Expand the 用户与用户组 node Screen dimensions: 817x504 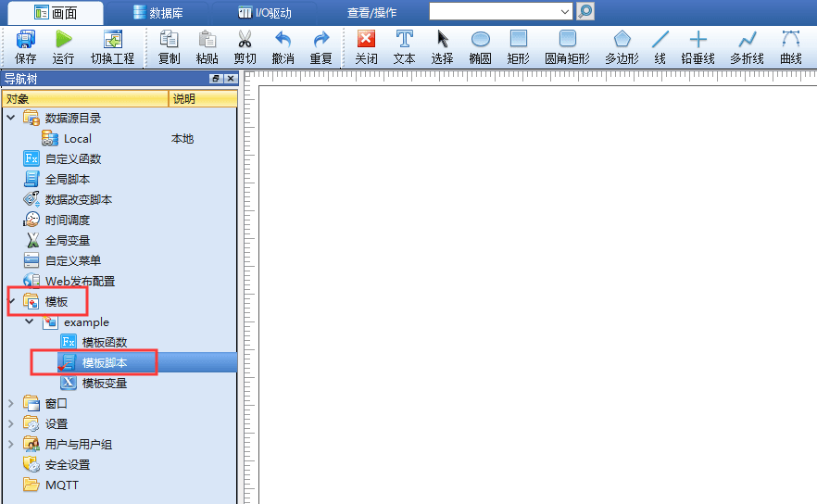point(11,444)
